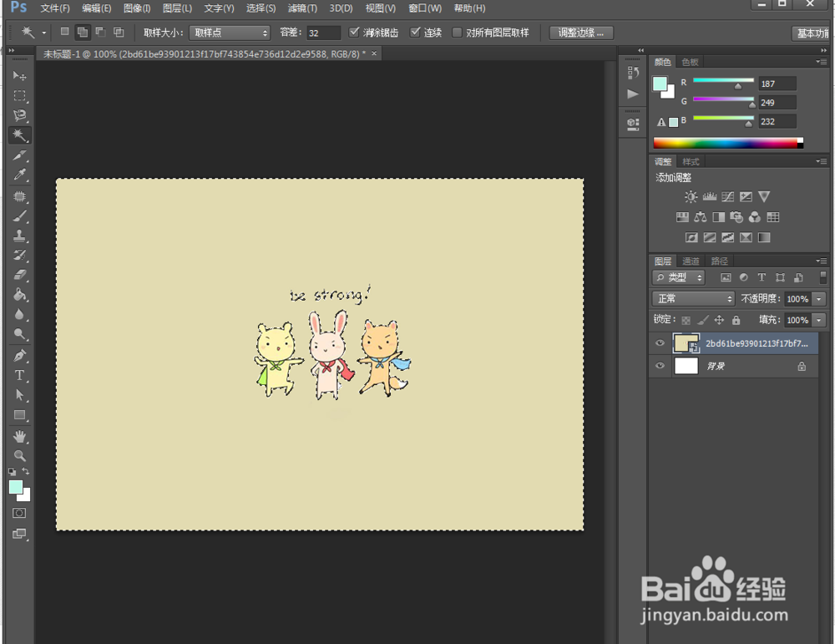Select the Move tool
Image resolution: width=835 pixels, height=644 pixels.
[19, 76]
